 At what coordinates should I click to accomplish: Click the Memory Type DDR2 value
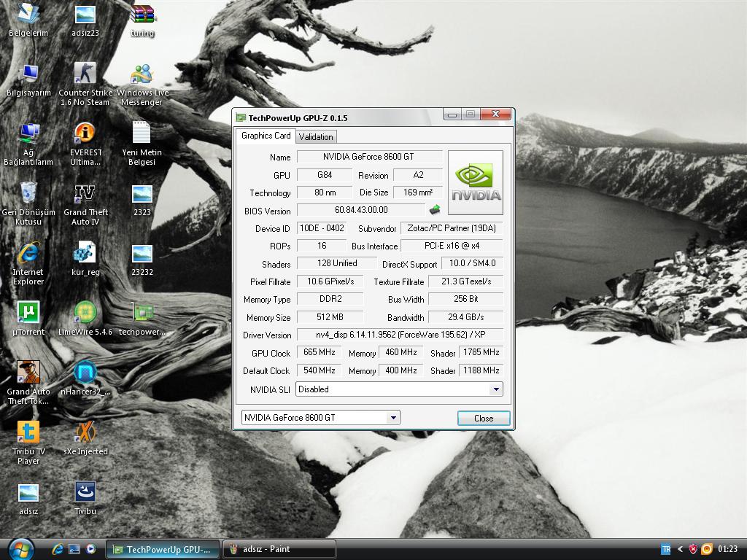click(330, 299)
